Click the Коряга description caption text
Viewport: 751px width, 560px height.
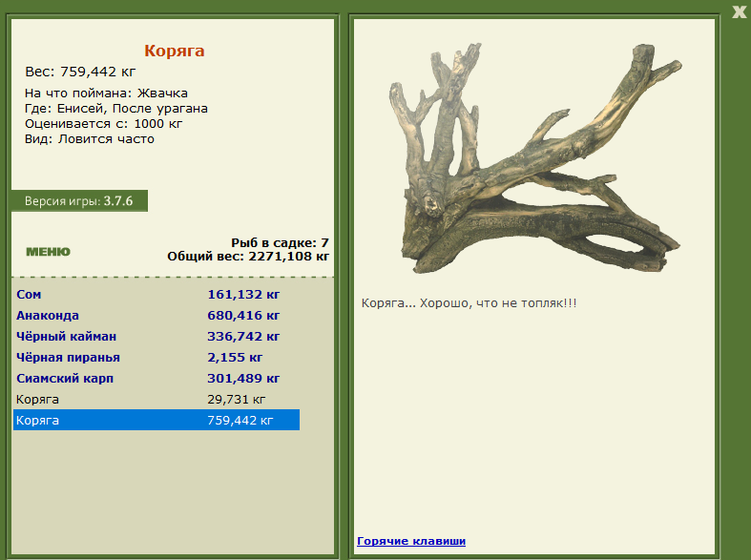469,303
